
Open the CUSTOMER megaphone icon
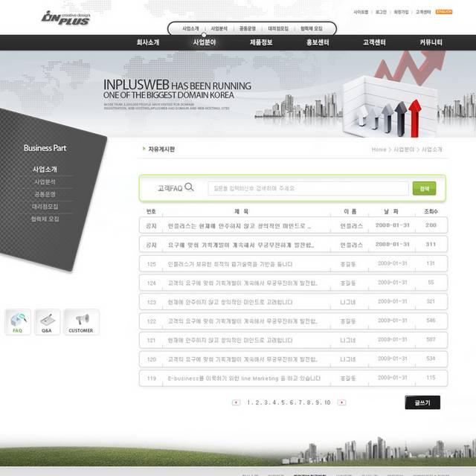point(81,322)
